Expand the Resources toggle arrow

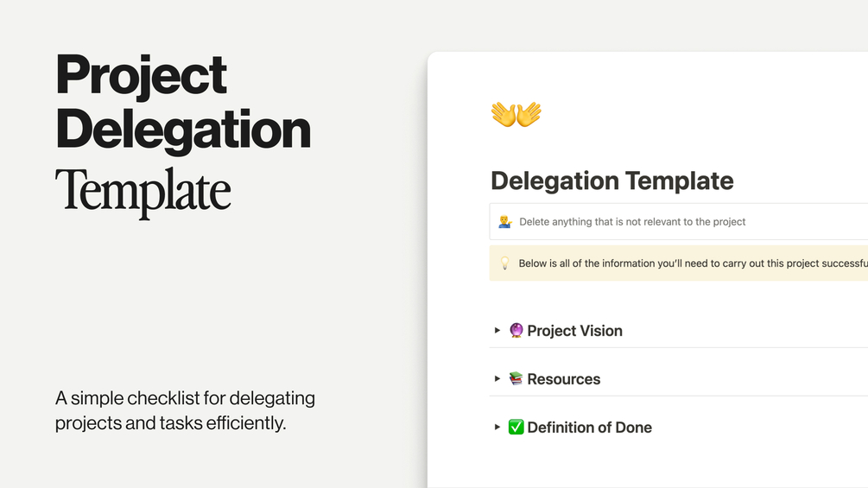[x=497, y=379]
